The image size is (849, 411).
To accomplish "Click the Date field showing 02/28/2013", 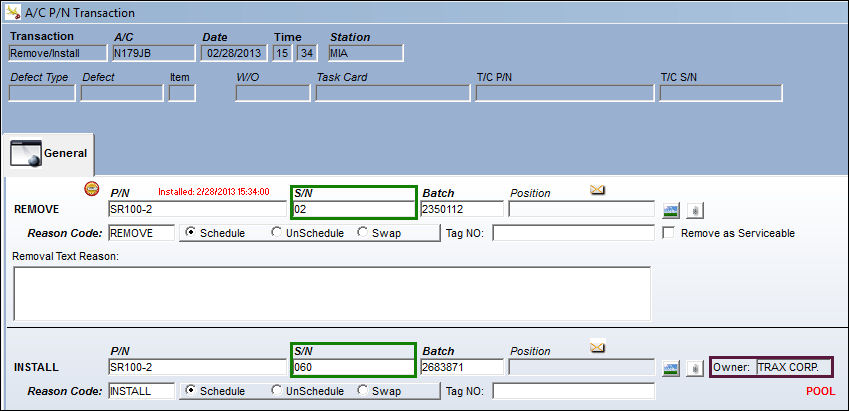I will (x=234, y=53).
